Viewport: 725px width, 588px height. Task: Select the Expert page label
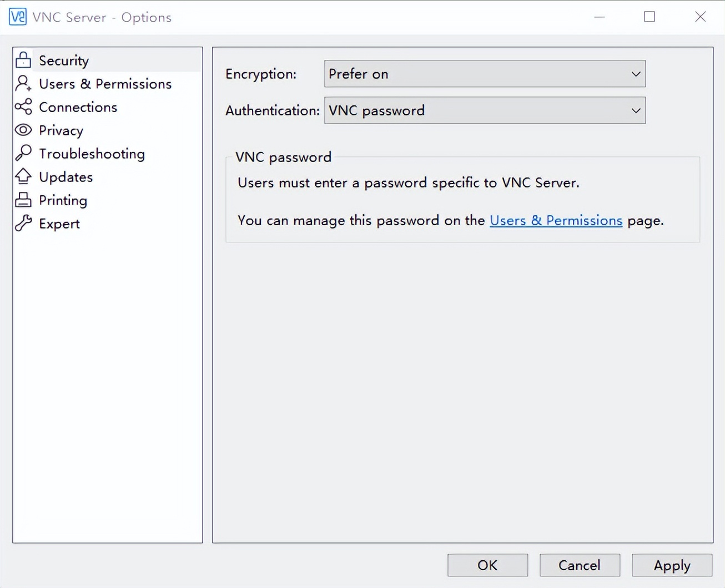[x=59, y=224]
